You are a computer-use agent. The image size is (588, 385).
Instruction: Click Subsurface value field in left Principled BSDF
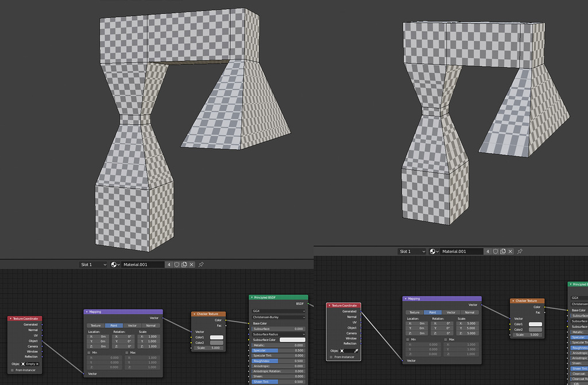tap(278, 329)
